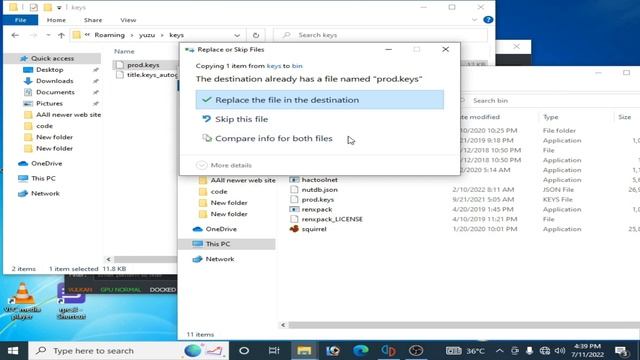The width and height of the screenshot is (640, 360).
Task: Open code folder in bin navigation pane
Action: click(219, 191)
